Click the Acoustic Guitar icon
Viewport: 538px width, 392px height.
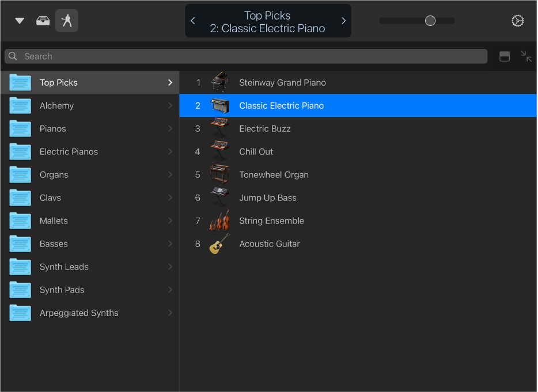tap(219, 243)
